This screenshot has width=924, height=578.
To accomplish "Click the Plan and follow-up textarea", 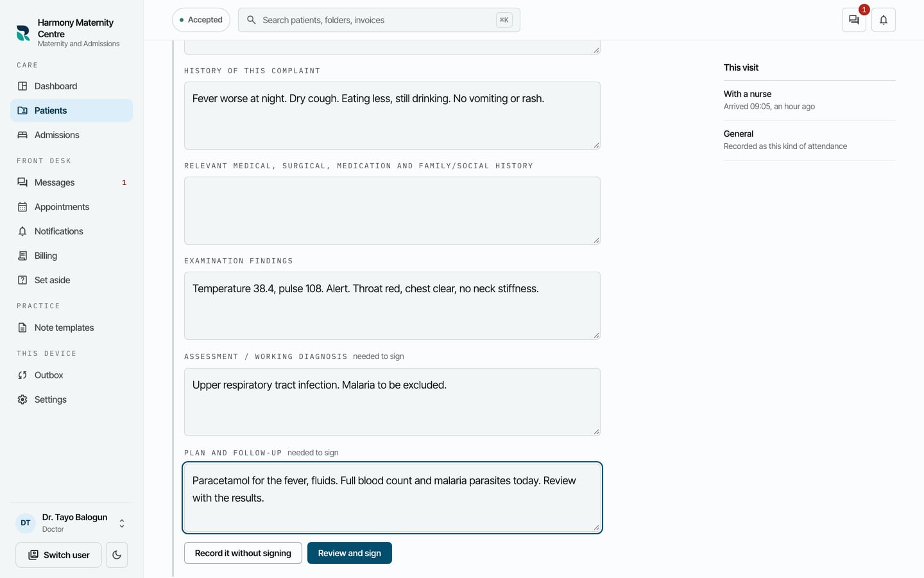I will point(392,498).
